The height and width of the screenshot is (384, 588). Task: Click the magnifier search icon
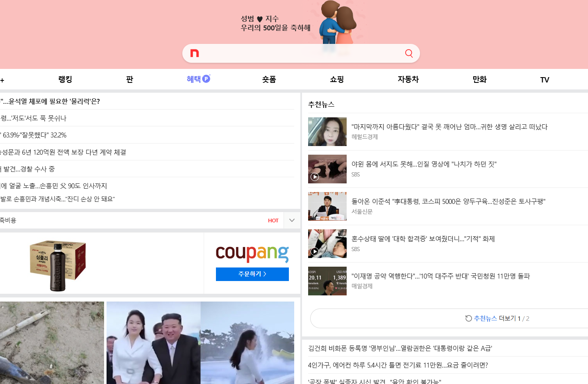click(409, 53)
